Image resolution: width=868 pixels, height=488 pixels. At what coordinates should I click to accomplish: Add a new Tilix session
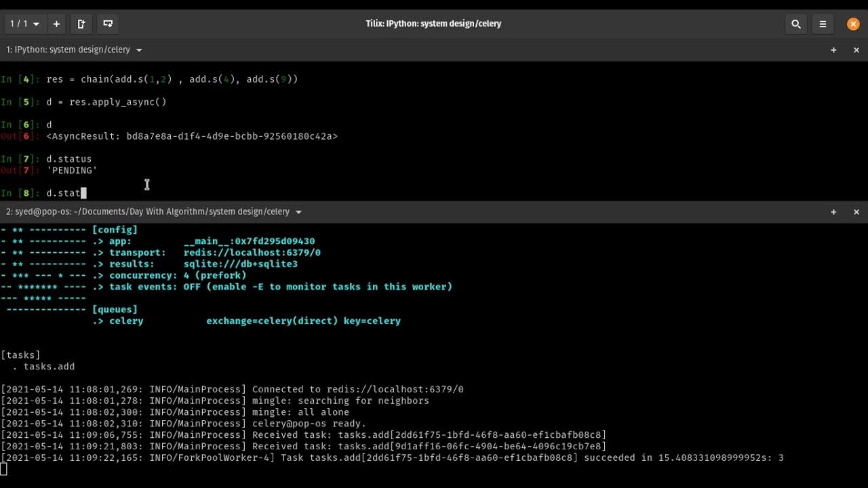tap(56, 24)
